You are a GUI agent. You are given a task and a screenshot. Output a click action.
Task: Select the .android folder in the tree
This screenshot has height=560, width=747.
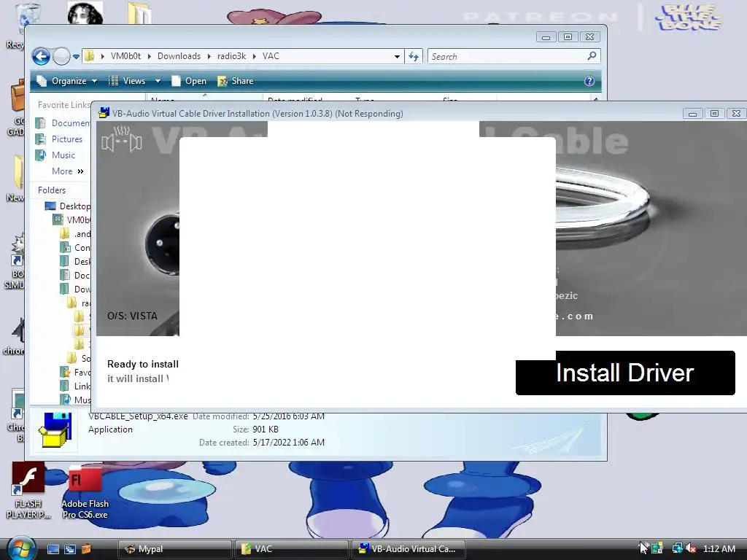click(76, 234)
